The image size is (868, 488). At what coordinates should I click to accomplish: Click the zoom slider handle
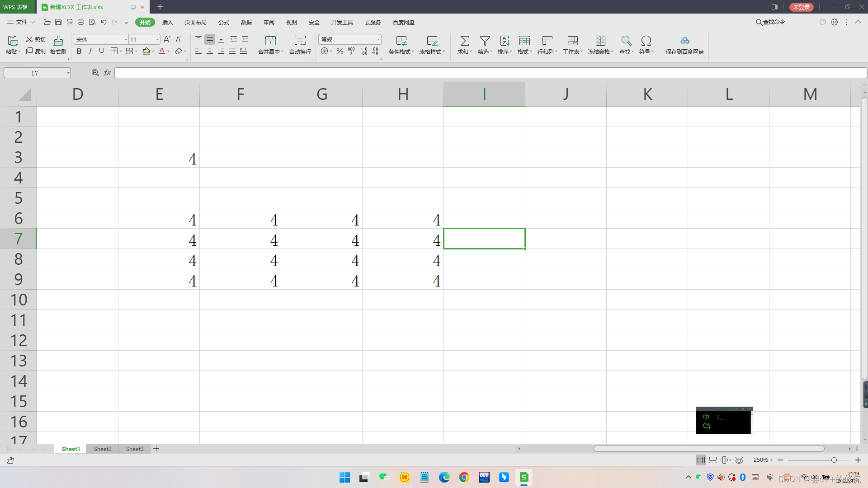coord(834,460)
